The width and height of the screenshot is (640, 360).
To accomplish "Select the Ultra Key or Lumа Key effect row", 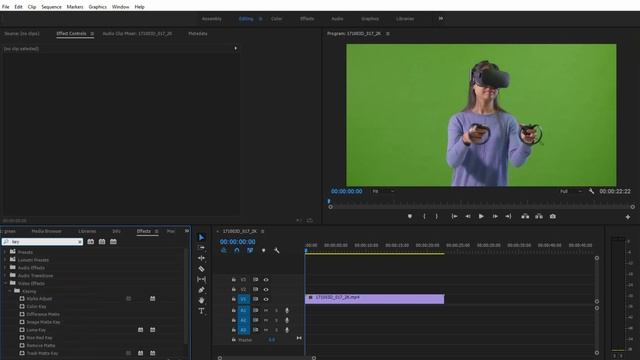I will point(36,330).
